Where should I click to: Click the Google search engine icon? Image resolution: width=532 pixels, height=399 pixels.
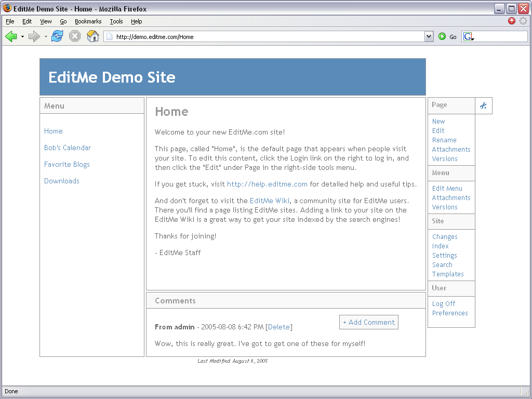pos(469,37)
